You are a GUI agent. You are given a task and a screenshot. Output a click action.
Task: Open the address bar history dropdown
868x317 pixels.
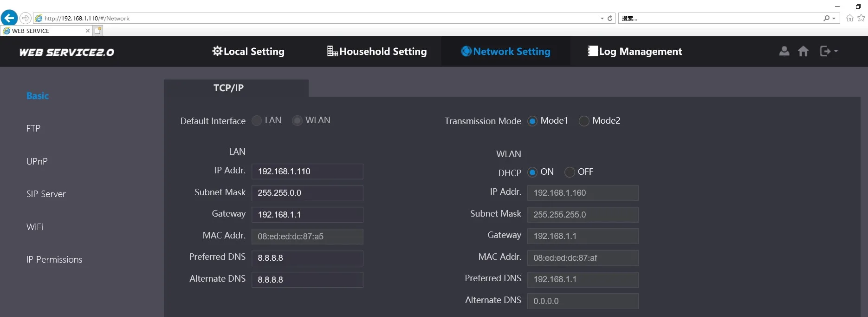(602, 19)
